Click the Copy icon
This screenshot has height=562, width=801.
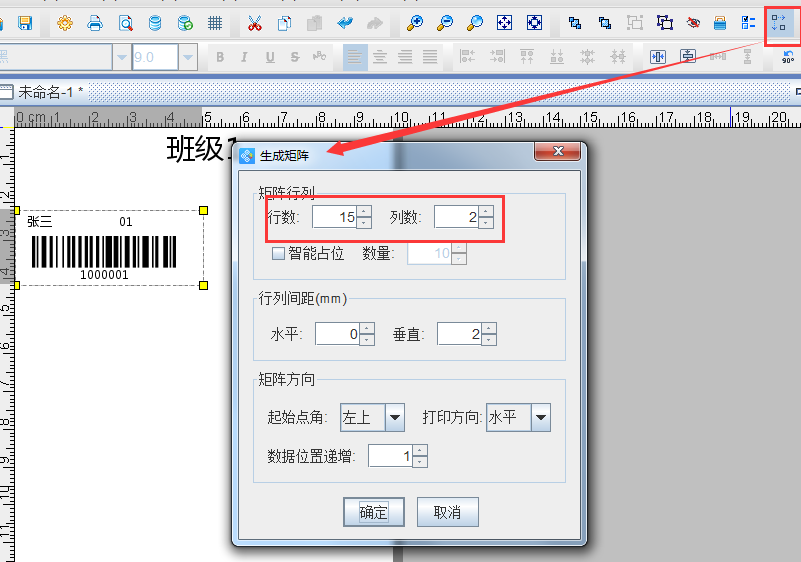285,23
